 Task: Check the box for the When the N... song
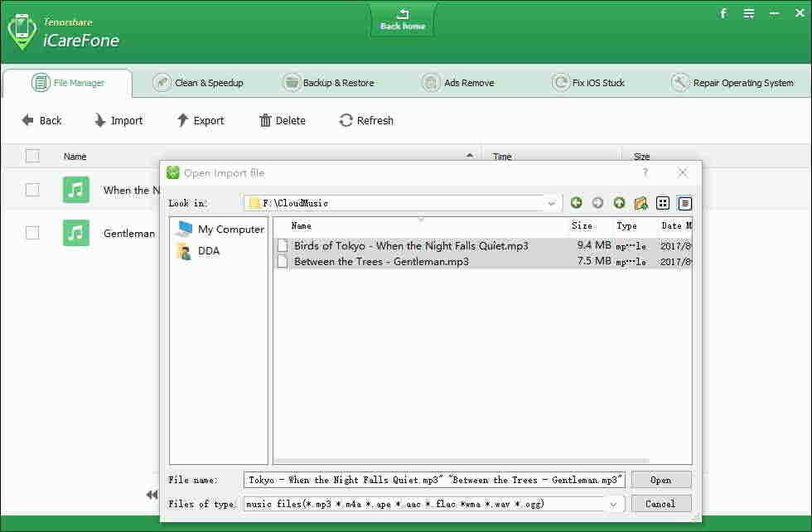tap(32, 190)
